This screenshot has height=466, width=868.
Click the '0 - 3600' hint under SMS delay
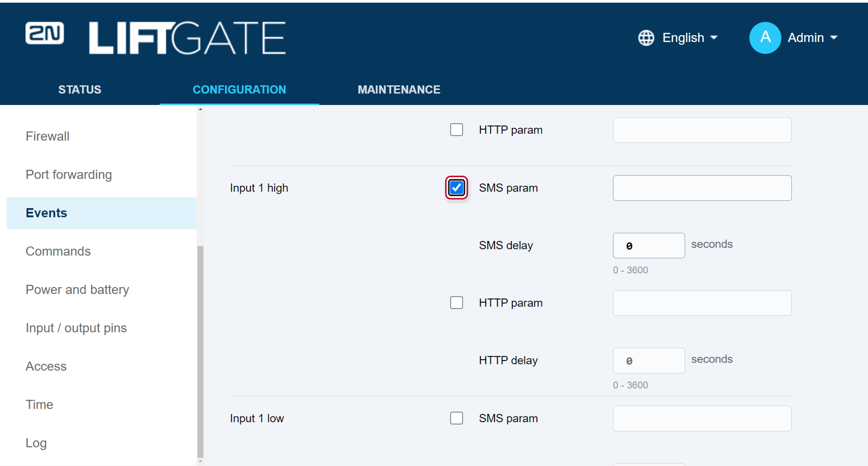pos(630,270)
